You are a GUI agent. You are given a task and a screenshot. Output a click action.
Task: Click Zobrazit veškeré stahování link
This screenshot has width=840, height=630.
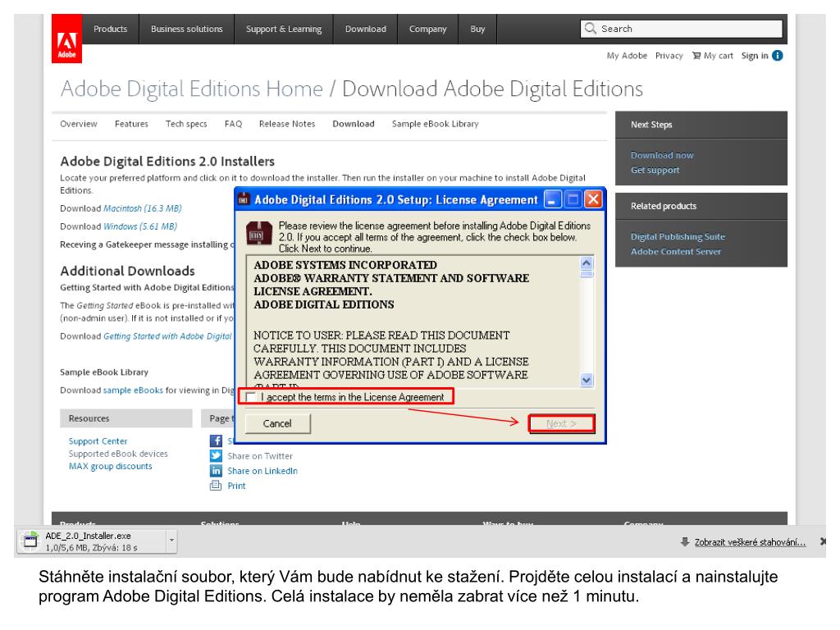coord(750,542)
